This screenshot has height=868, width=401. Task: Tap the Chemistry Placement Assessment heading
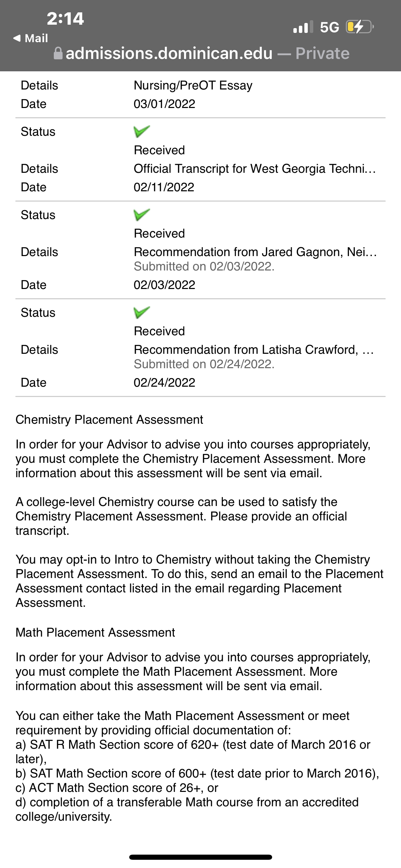coord(109,420)
